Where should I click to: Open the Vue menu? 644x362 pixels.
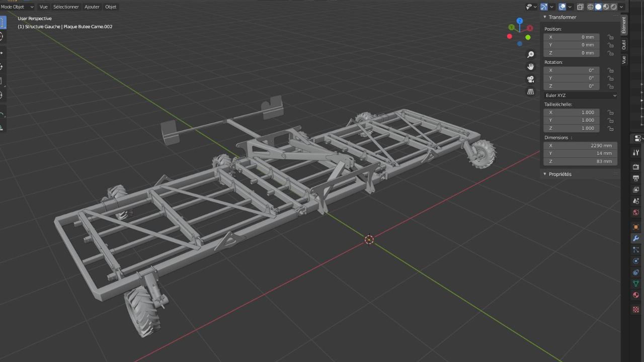44,7
